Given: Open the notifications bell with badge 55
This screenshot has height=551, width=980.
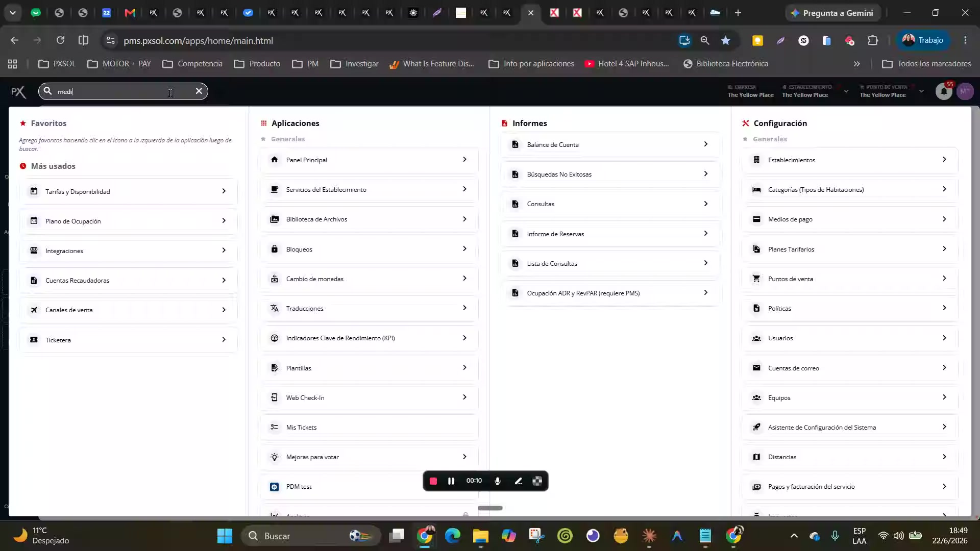Looking at the screenshot, I should [944, 91].
